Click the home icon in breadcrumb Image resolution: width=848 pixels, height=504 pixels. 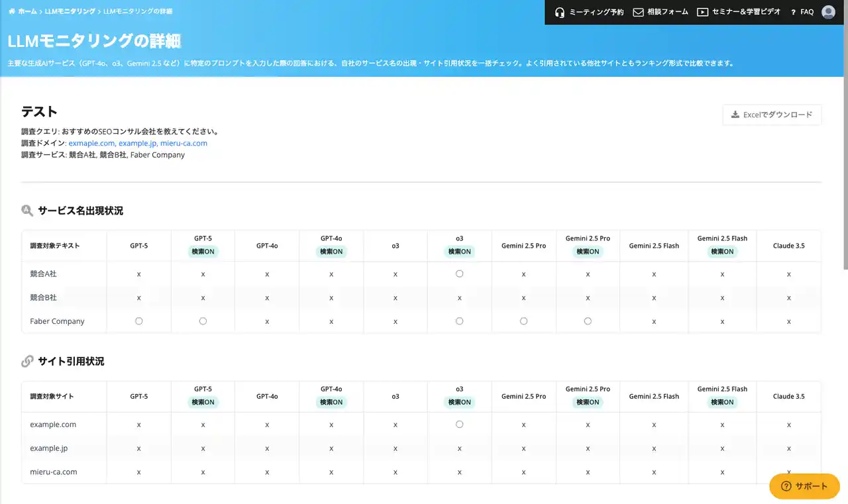[12, 11]
